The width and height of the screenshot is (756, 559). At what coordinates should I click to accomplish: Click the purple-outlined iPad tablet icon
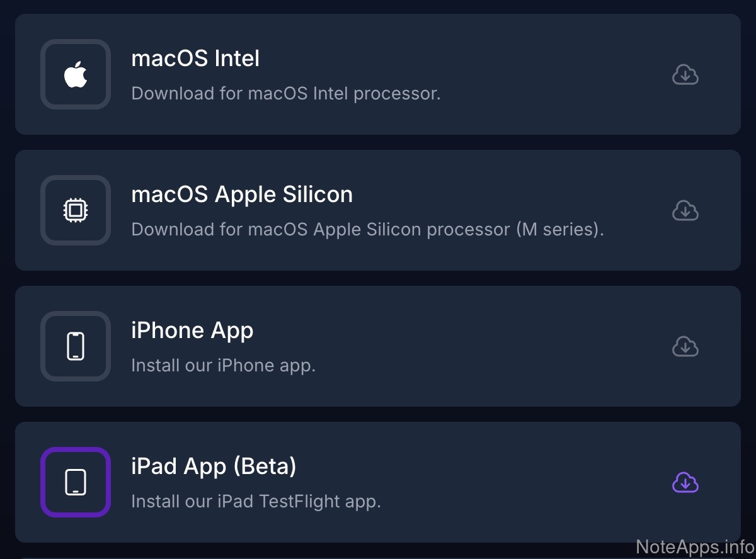(76, 482)
